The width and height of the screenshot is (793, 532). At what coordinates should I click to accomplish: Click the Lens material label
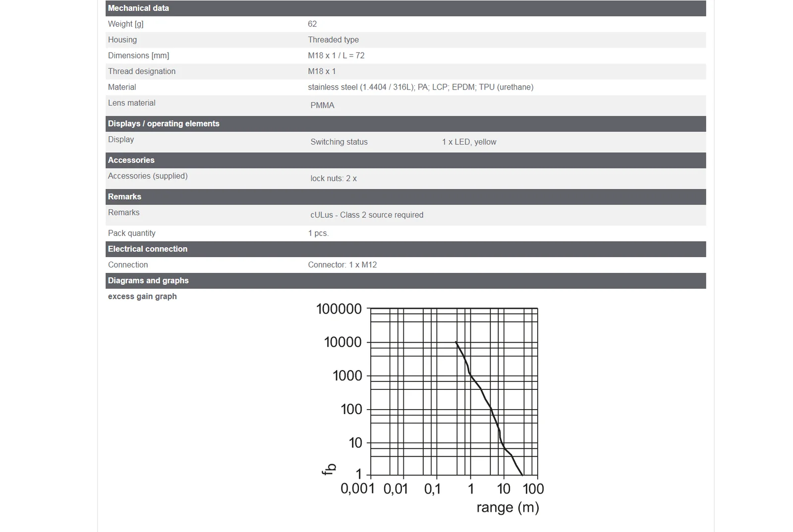[x=132, y=103]
